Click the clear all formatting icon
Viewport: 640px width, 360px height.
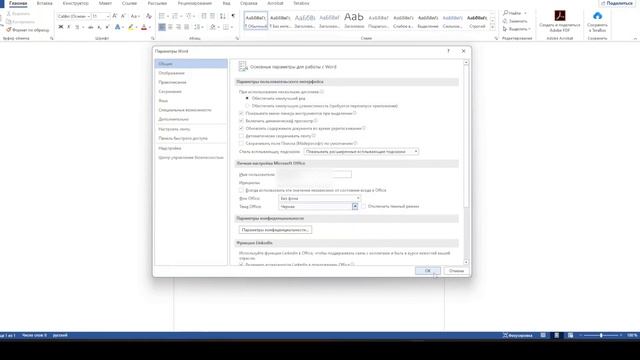[149, 16]
